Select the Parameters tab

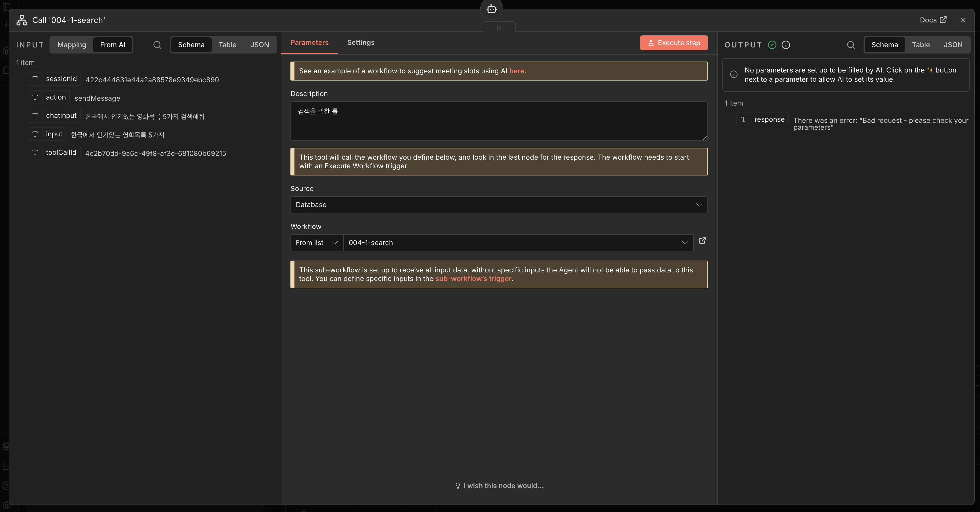[x=309, y=43]
